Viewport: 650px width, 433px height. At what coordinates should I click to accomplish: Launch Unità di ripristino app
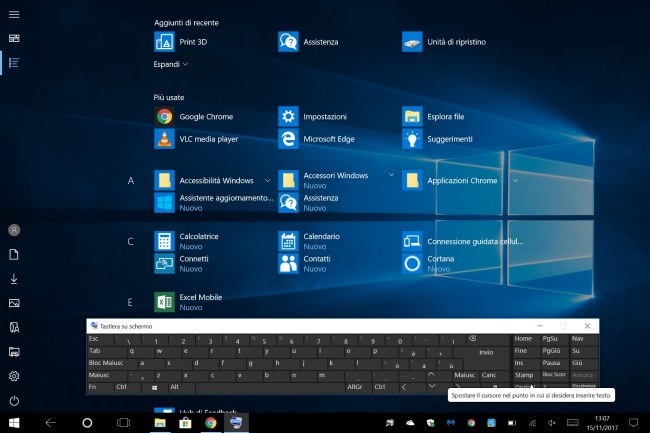pyautogui.click(x=444, y=42)
